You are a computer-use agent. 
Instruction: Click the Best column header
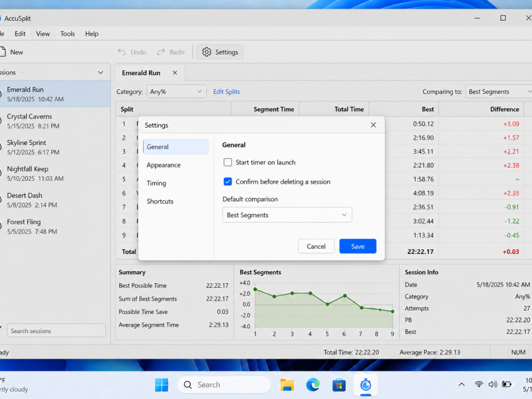[x=404, y=109]
